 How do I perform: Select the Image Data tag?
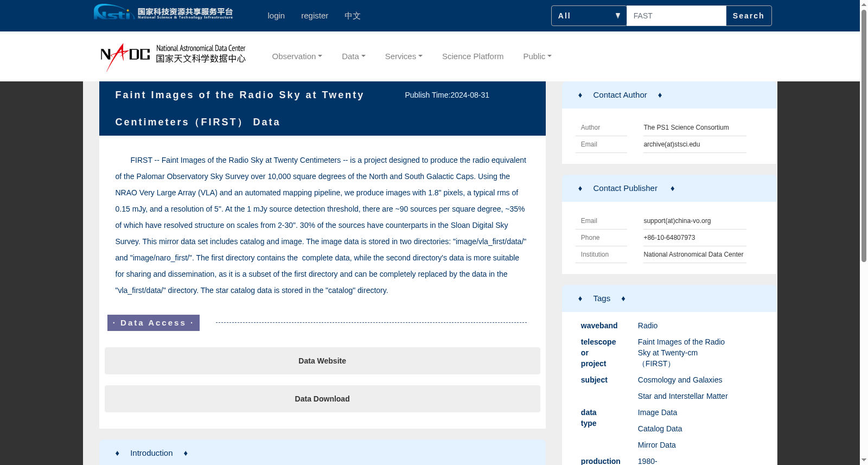658,412
